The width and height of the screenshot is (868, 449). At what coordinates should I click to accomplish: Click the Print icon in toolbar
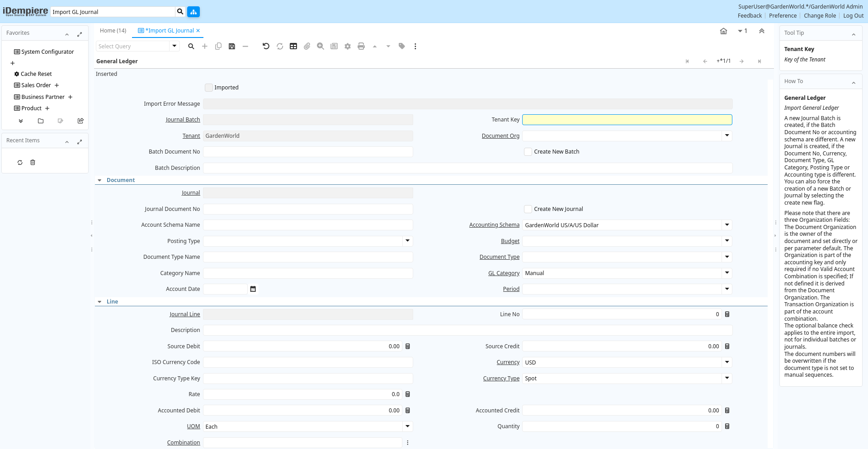coord(361,46)
